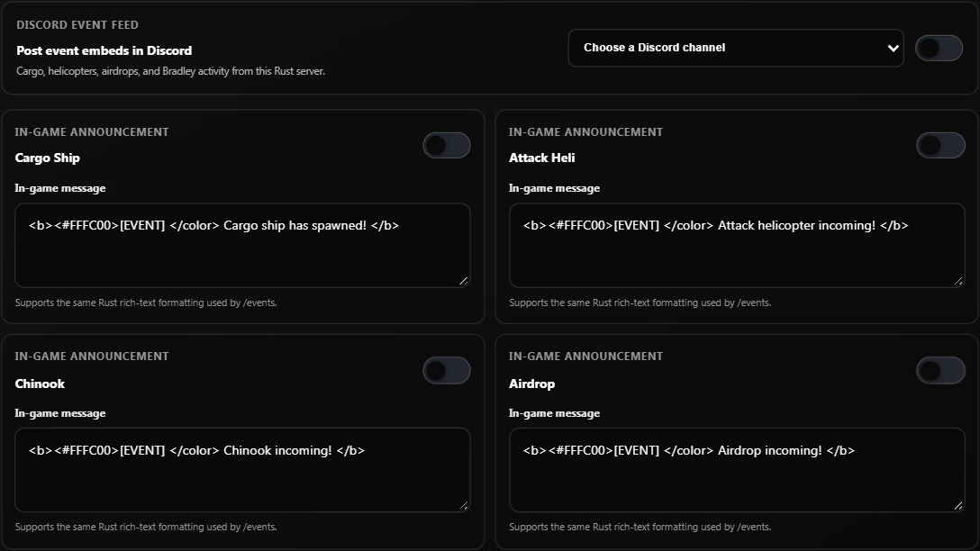This screenshot has width=980, height=551.
Task: Click the 'Cargo Ship' card title
Action: pos(48,158)
